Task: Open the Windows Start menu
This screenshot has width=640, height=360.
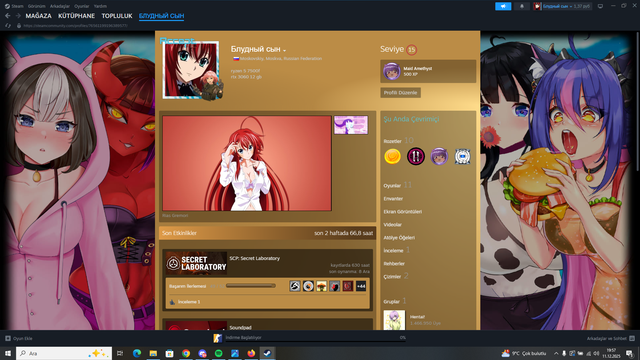Action: pyautogui.click(x=7, y=353)
